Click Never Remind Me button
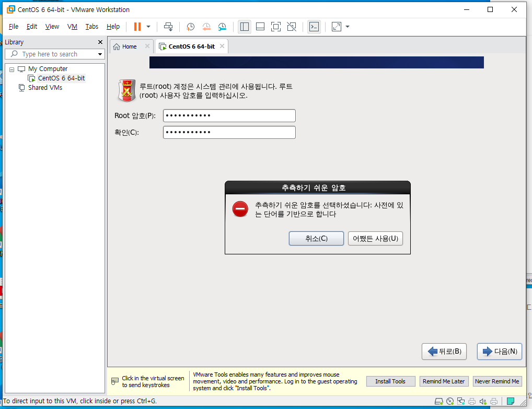This screenshot has width=532, height=409. click(497, 381)
